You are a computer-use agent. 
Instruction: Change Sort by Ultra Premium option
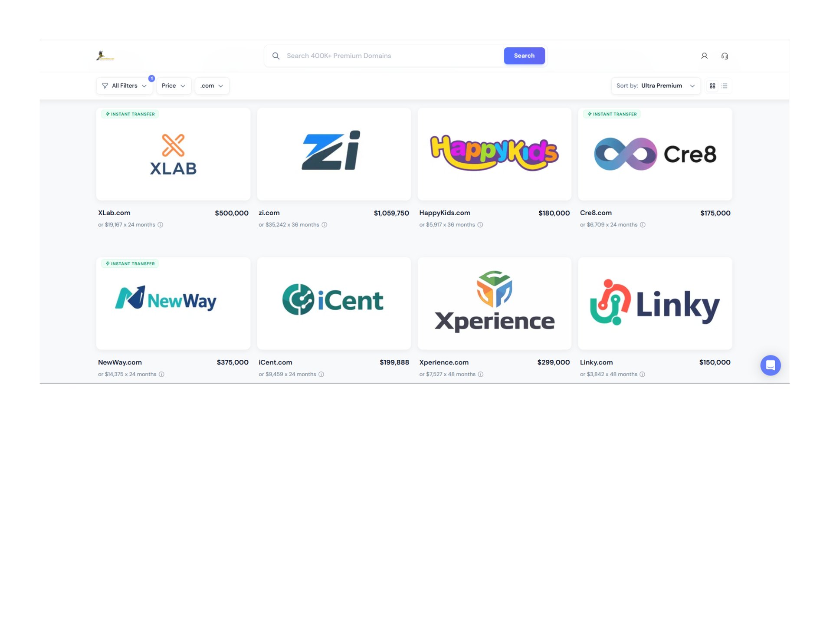[x=656, y=86]
